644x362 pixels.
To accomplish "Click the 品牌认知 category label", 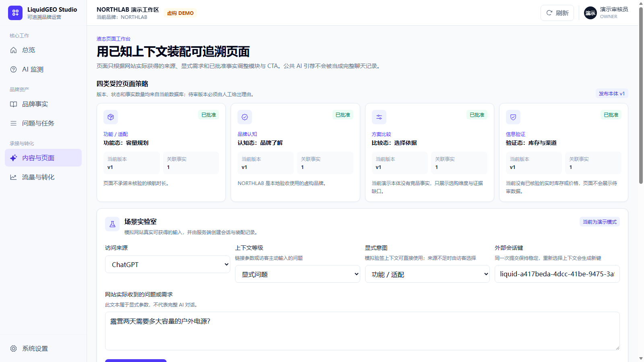I will 247,134.
